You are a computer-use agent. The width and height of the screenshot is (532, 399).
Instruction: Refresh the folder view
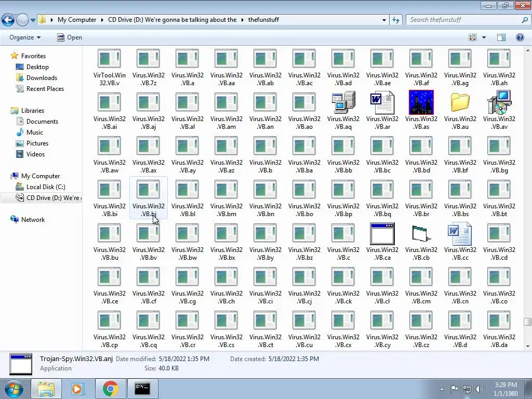[395, 20]
